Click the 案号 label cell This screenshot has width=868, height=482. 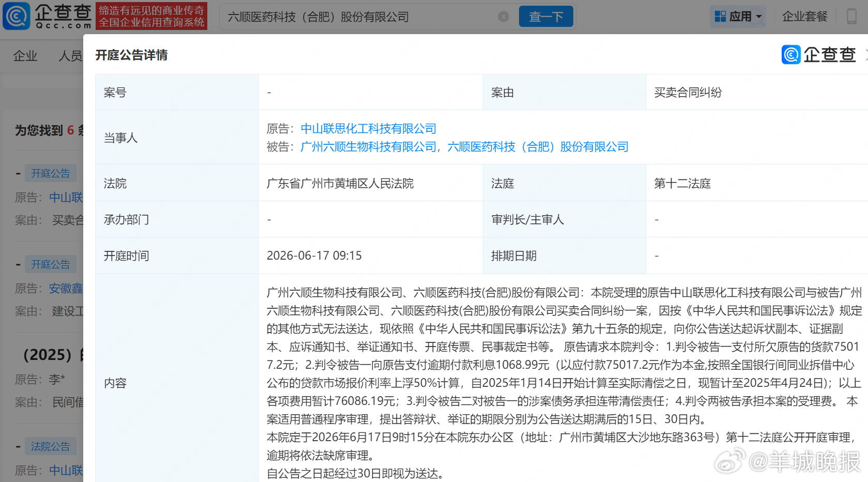(177, 92)
